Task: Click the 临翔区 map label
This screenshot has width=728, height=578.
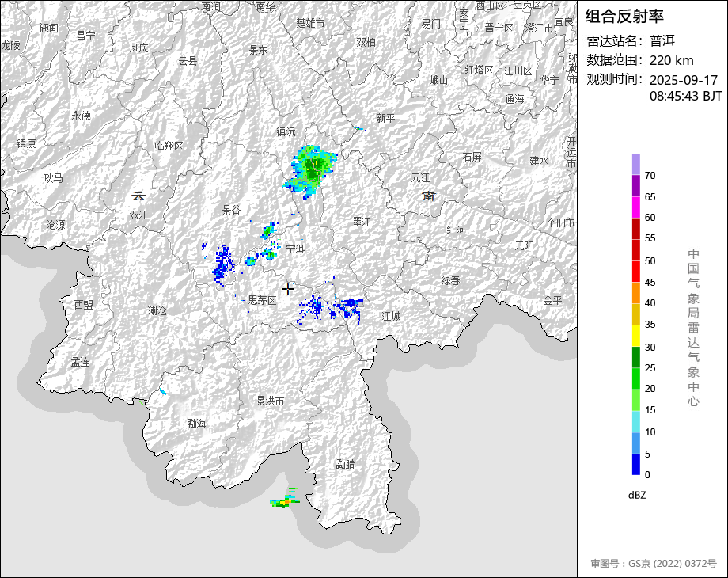Action: point(169,146)
